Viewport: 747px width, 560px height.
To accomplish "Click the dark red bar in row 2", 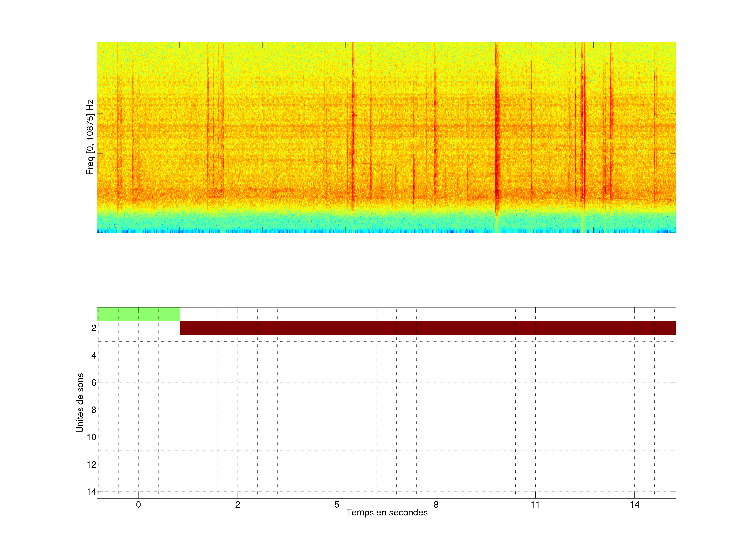I will click(x=427, y=328).
